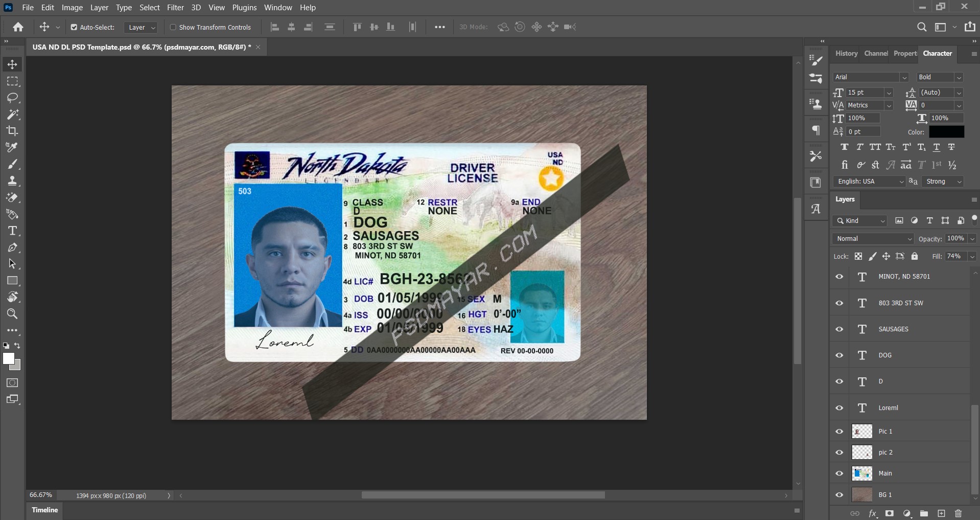Image resolution: width=980 pixels, height=520 pixels.
Task: Select the Hand tool
Action: 12,297
